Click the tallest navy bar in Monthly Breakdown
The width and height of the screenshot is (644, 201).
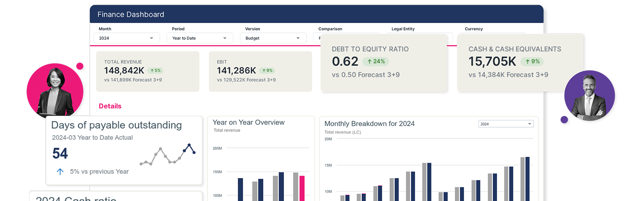(527, 179)
